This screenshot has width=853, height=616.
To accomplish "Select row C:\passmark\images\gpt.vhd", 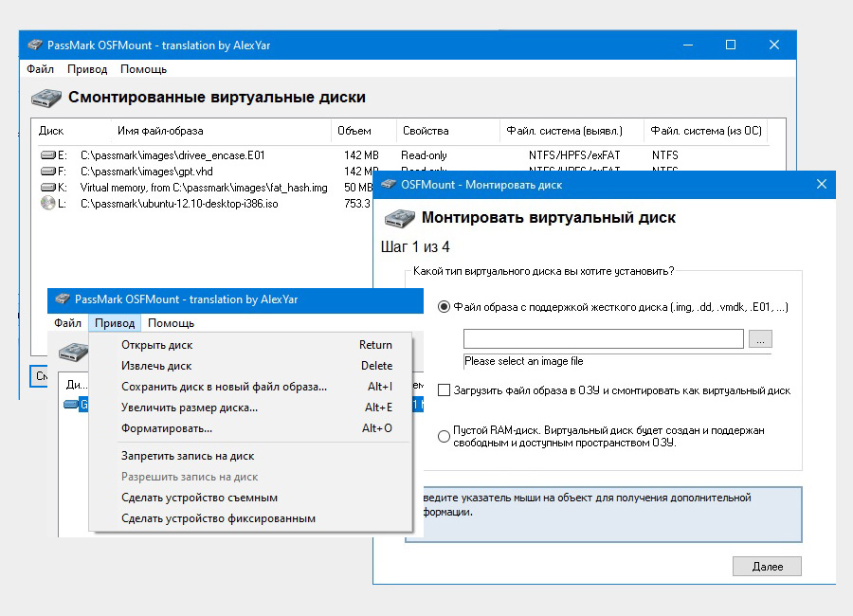I will (x=146, y=172).
